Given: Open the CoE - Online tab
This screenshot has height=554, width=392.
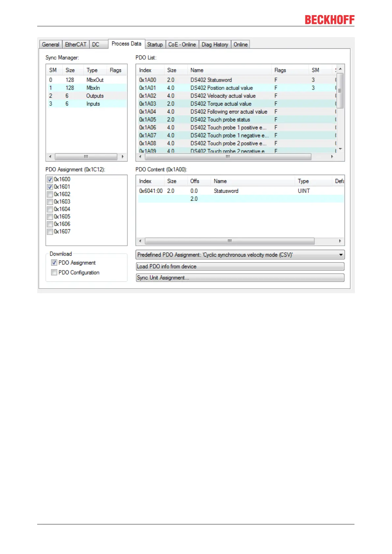Looking at the screenshot, I should (x=182, y=44).
